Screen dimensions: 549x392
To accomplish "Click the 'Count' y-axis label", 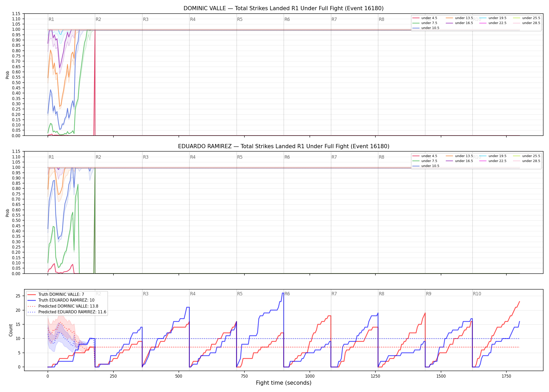I will tap(11, 330).
